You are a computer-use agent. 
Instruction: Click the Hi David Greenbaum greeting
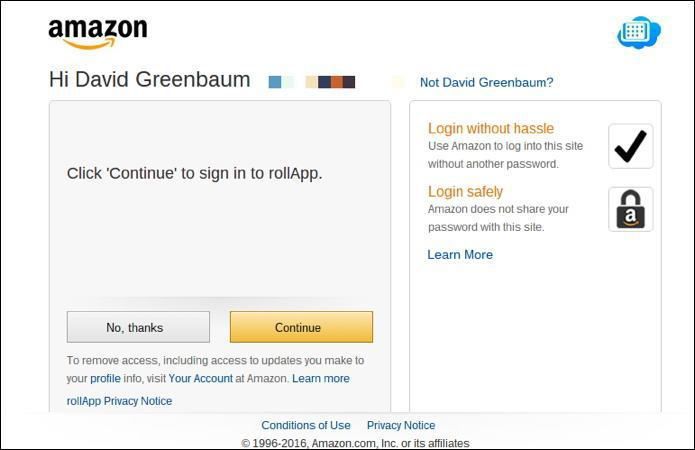pyautogui.click(x=150, y=80)
